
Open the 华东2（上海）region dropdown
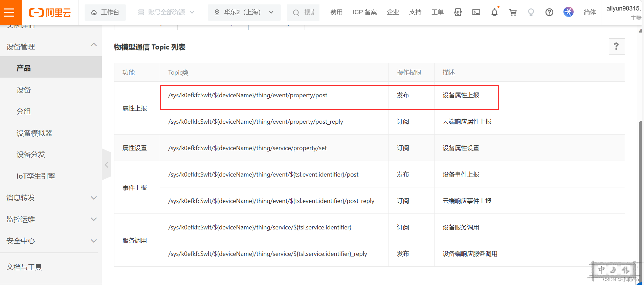pyautogui.click(x=244, y=13)
